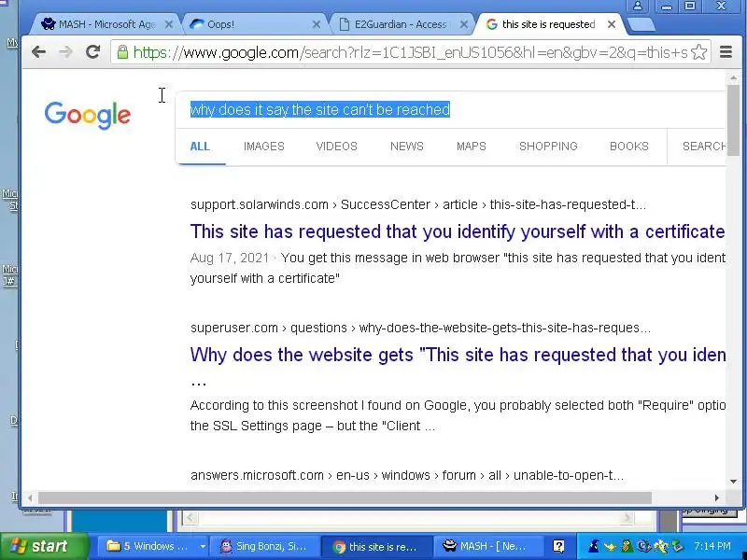This screenshot has width=747, height=560.
Task: Open a new tab with the new-tab button
Action: click(x=641, y=25)
